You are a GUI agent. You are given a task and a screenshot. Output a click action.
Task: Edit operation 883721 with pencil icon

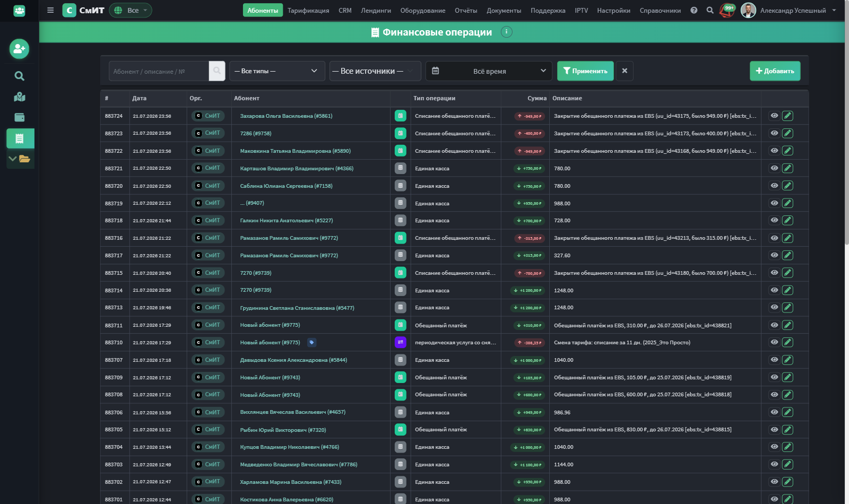(788, 168)
